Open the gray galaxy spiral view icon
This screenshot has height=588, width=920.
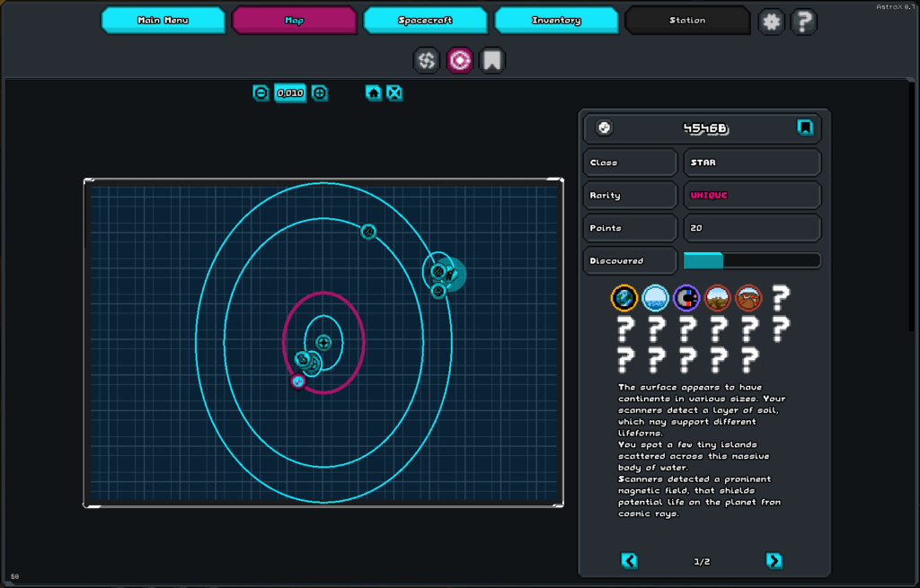click(x=427, y=60)
